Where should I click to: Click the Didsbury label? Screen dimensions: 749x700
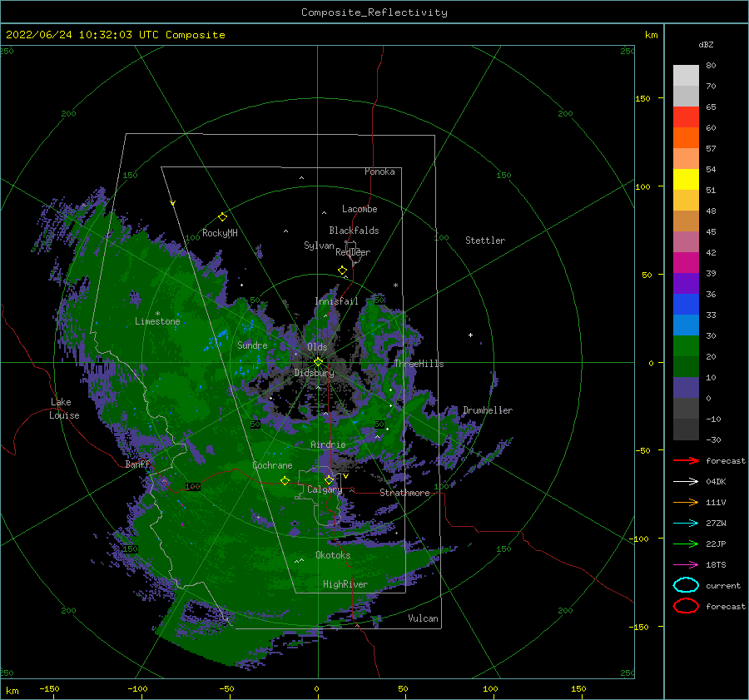[315, 373]
